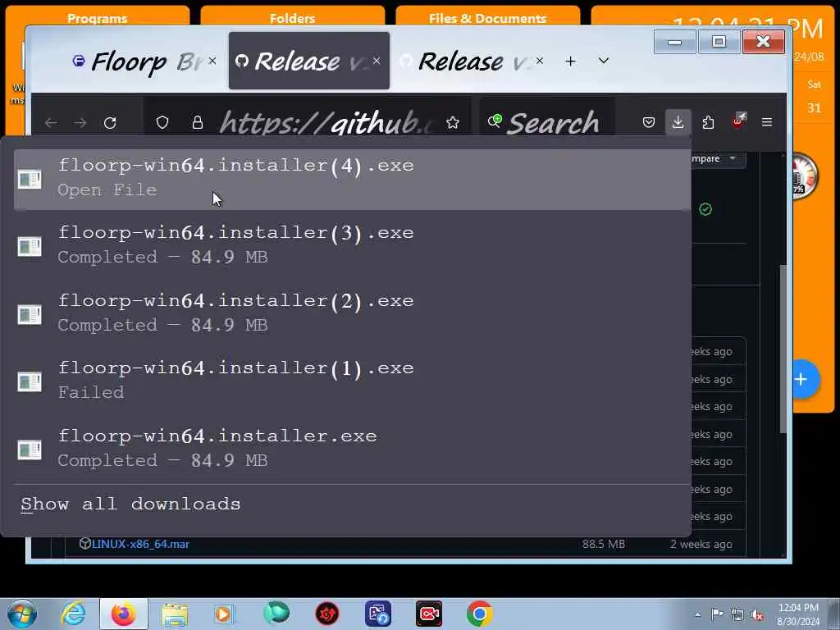Image resolution: width=840 pixels, height=630 pixels.
Task: Open the Downloads toolbar button
Action: coord(678,122)
